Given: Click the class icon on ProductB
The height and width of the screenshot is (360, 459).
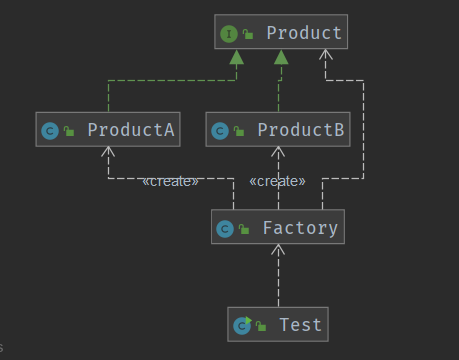Looking at the screenshot, I should [x=220, y=131].
